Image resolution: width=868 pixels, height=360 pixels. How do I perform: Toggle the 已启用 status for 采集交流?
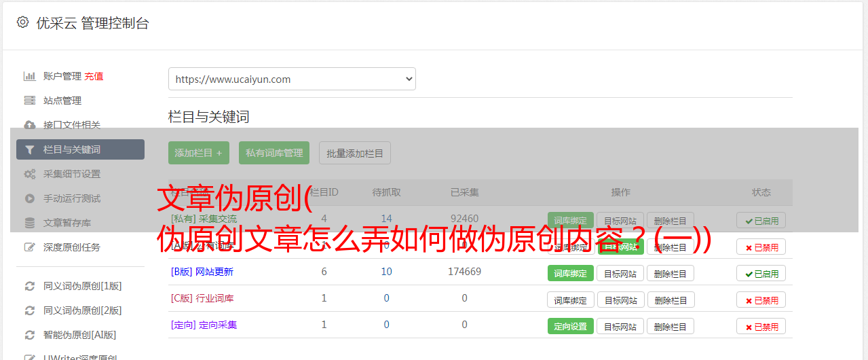[761, 220]
